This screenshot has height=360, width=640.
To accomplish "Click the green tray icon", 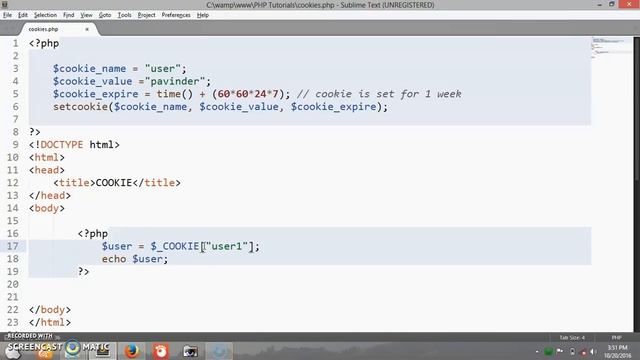I will pyautogui.click(x=549, y=352).
